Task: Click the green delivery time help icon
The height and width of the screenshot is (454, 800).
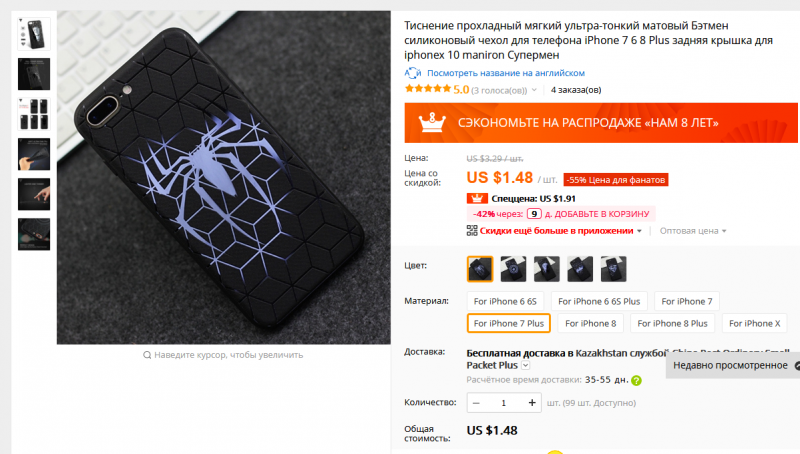Action: point(636,381)
